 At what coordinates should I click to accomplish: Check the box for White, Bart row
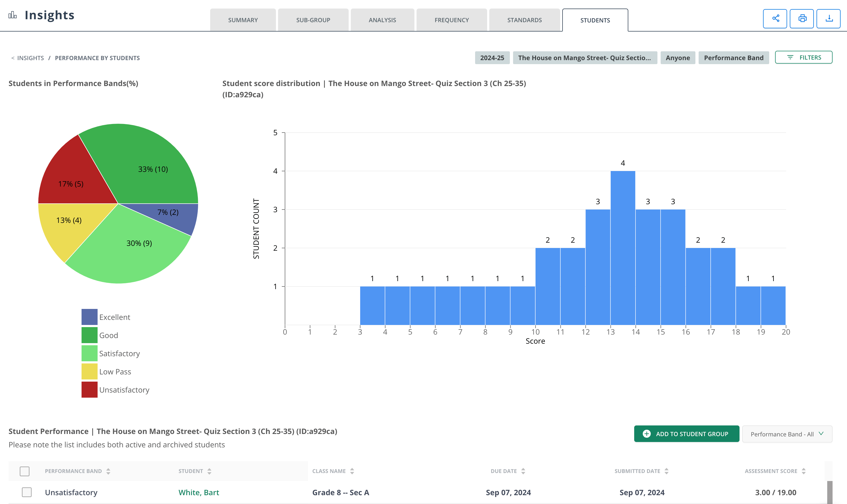pyautogui.click(x=26, y=492)
